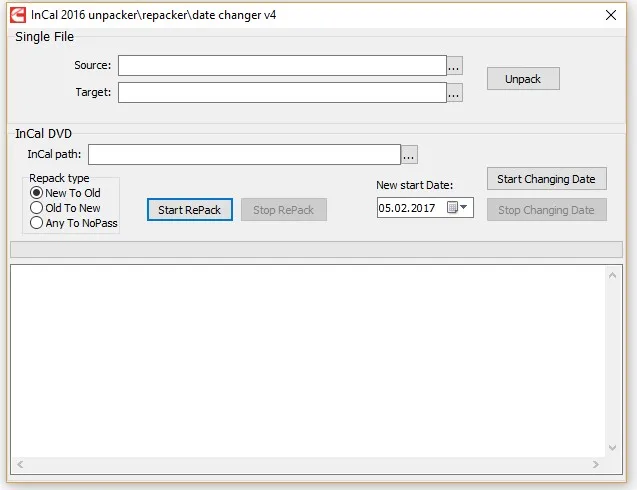This screenshot has width=637, height=490.
Task: Click Start Changing Date button
Action: pos(546,179)
